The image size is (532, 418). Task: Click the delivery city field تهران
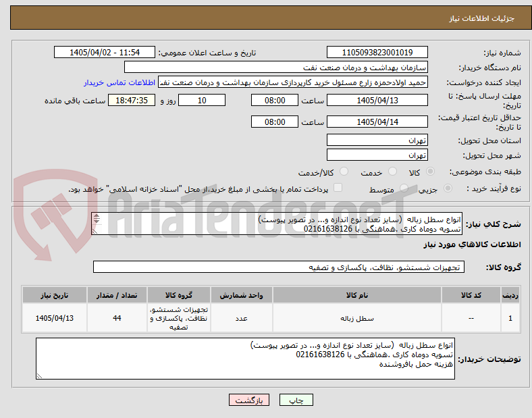(x=377, y=155)
